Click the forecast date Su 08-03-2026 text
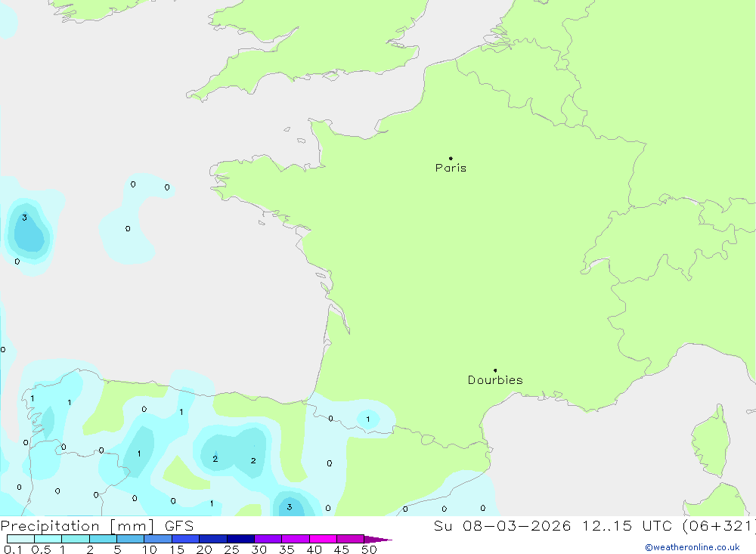The width and height of the screenshot is (756, 554). click(x=502, y=525)
